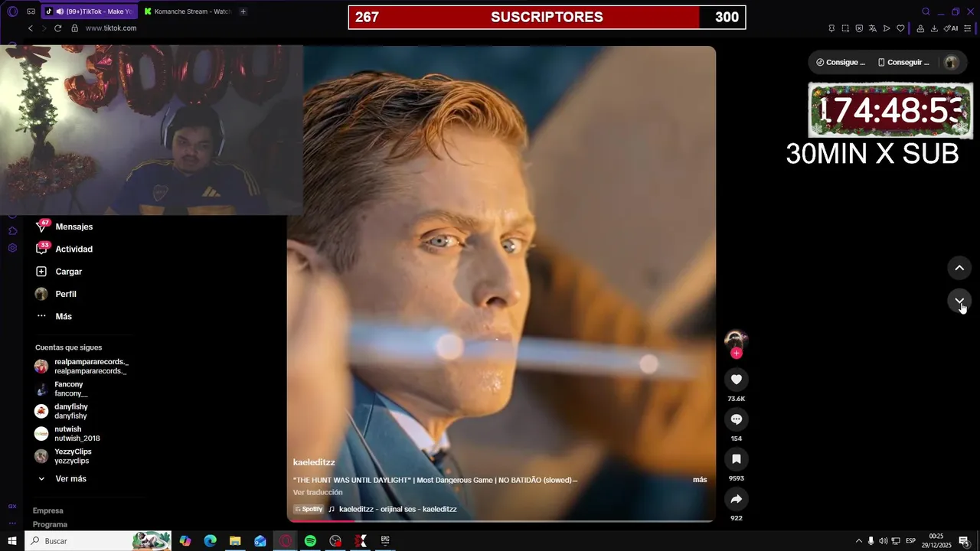Open ad blocker shield icon
The height and width of the screenshot is (551, 980).
click(859, 28)
